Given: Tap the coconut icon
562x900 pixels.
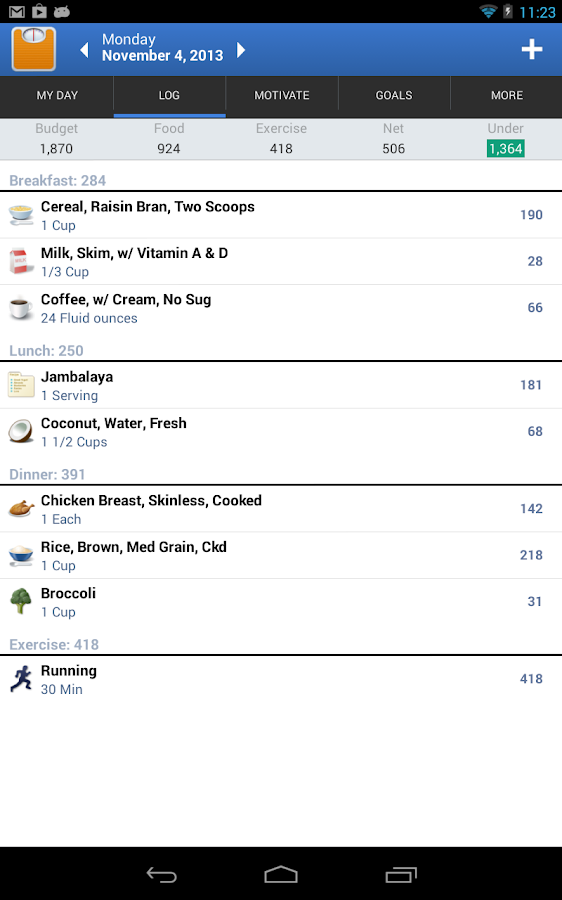Looking at the screenshot, I should (x=21, y=431).
